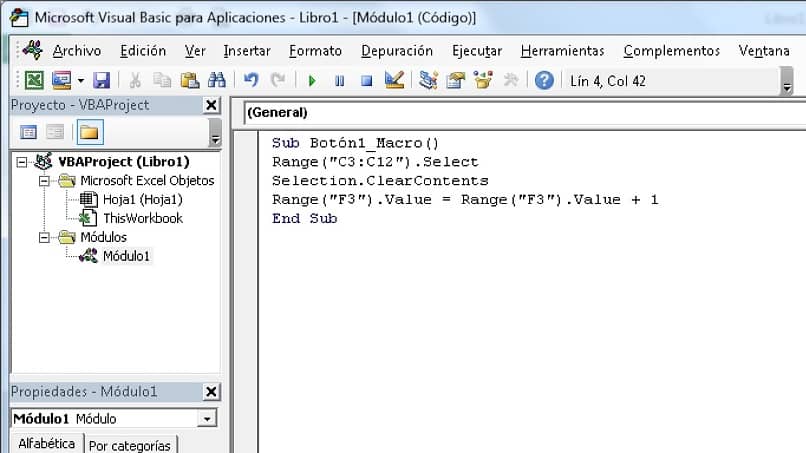Open the Ventana menu
Viewport: 806px width, 453px height.
[764, 51]
